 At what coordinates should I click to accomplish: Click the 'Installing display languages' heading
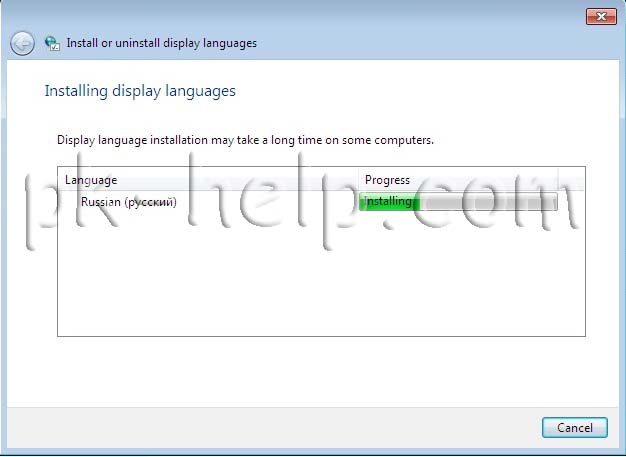tap(140, 91)
